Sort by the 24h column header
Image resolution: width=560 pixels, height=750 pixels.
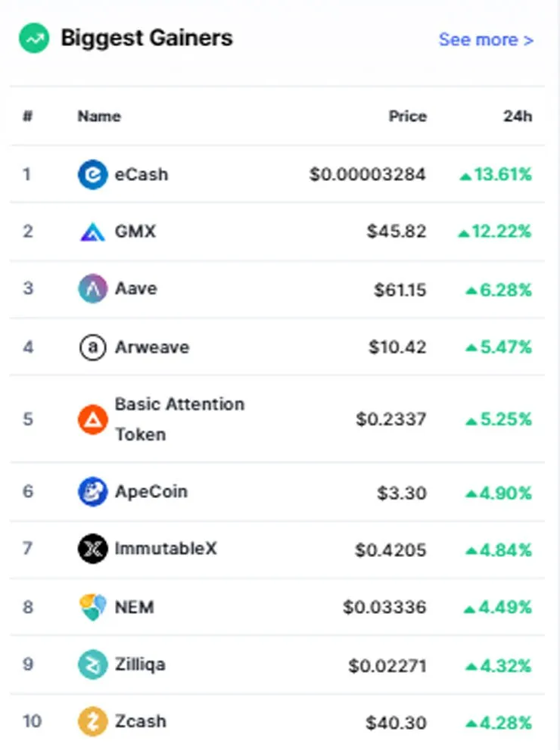(518, 117)
